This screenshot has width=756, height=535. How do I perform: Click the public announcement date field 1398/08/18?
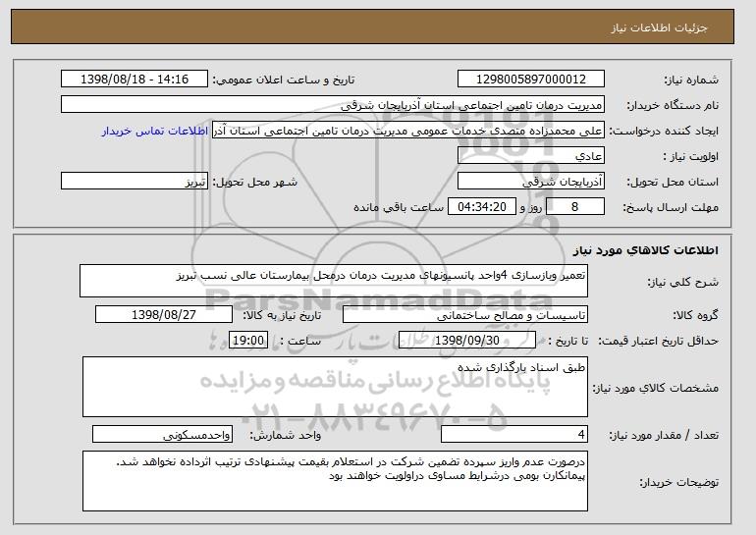point(135,80)
